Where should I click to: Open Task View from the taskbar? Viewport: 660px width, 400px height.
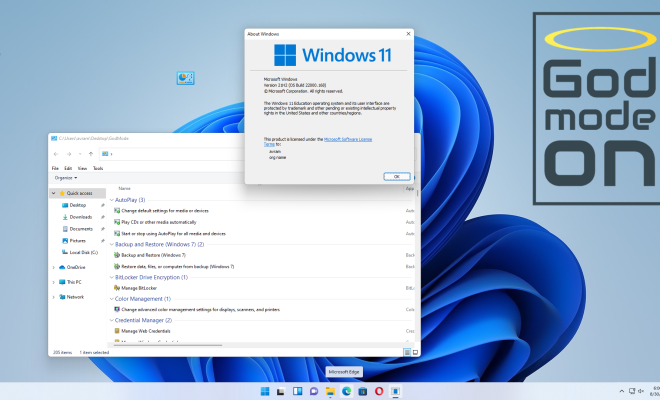coord(281,391)
